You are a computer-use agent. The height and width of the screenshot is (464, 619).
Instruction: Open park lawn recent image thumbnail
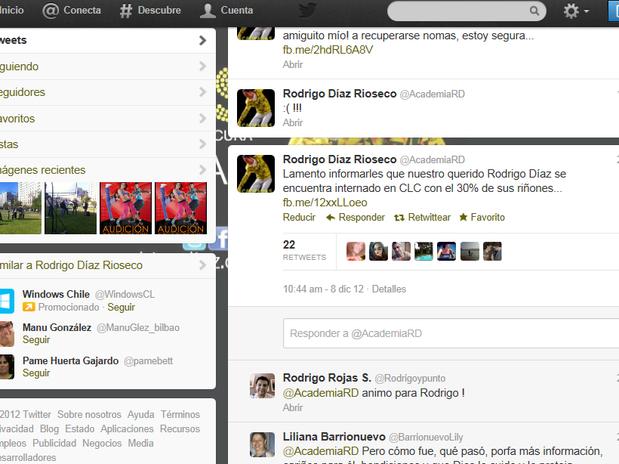point(20,208)
